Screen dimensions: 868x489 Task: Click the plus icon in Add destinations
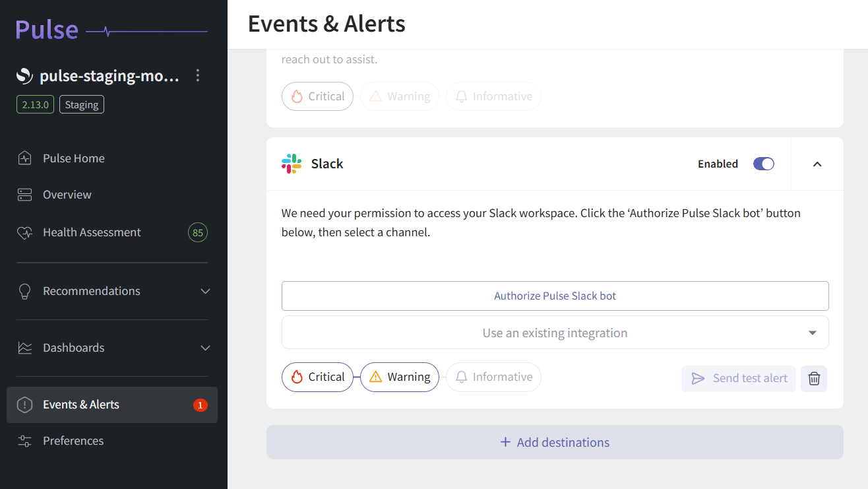[505, 442]
